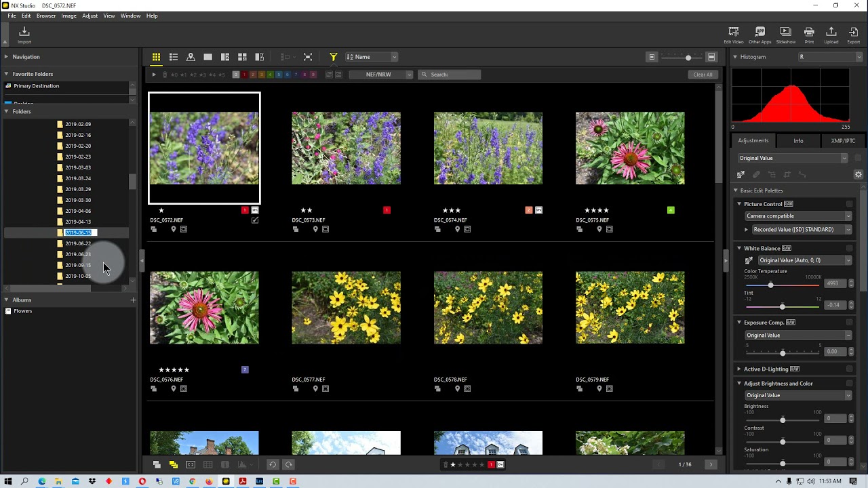Expand the Navigation section
Image resolution: width=868 pixels, height=488 pixels.
(x=6, y=57)
